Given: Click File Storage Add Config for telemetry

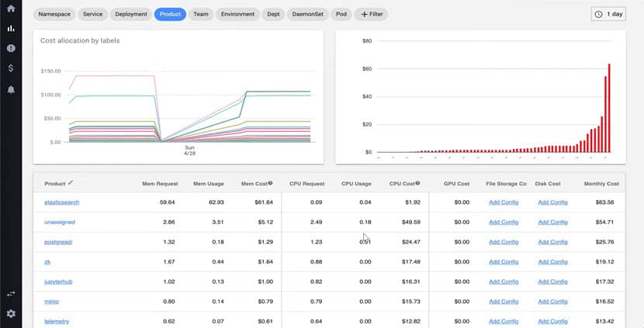Looking at the screenshot, I should (504, 322).
